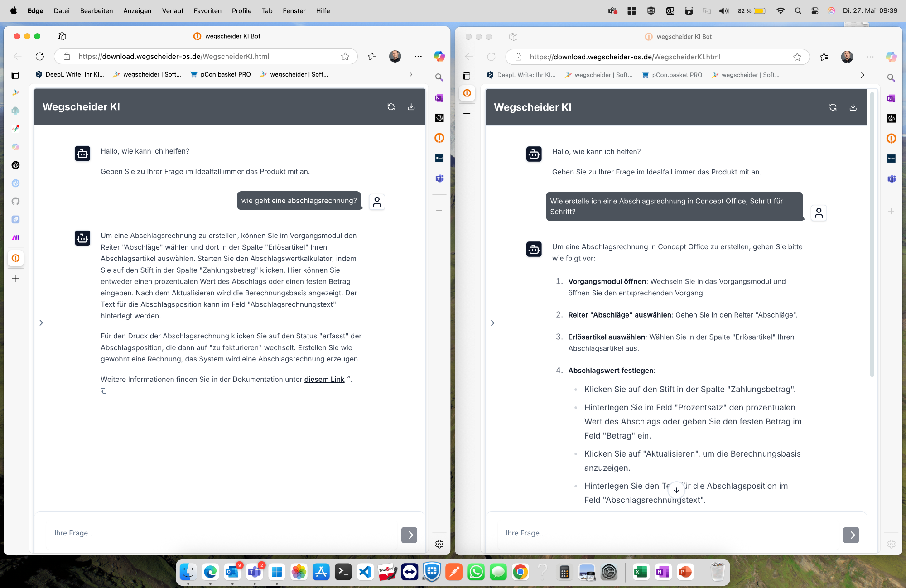This screenshot has height=588, width=906.
Task: Focus the 'Ihre Frage...' input in left window
Action: 222,533
